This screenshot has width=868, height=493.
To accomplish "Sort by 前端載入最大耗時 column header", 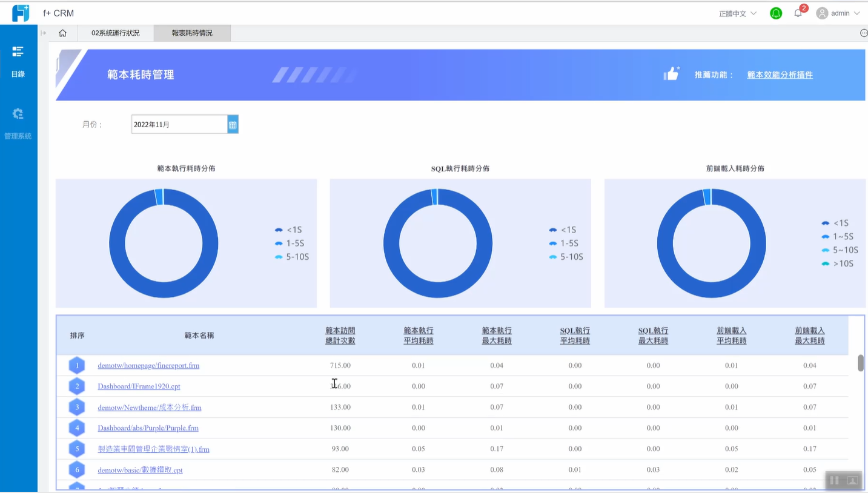I will coord(810,336).
